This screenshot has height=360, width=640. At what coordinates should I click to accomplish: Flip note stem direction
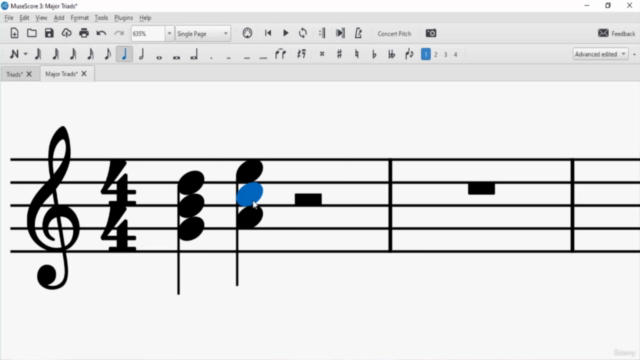tap(409, 54)
